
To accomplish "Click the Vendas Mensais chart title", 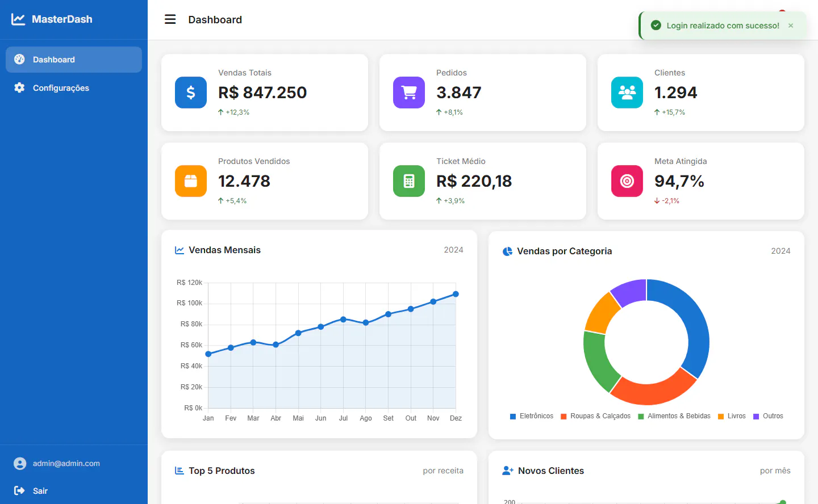I will (224, 250).
